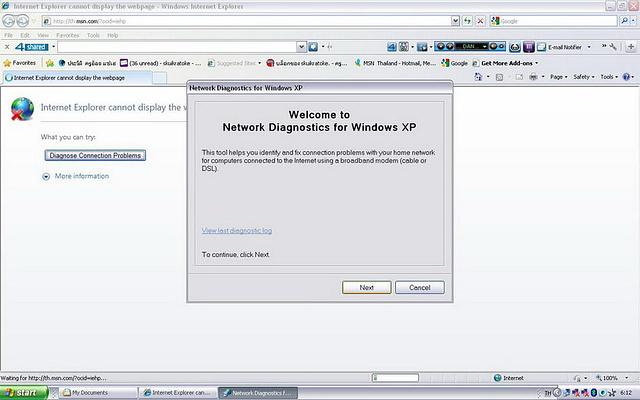This screenshot has height=400, width=640.
Task: Open the address bar history dropdown
Action: pos(455,21)
